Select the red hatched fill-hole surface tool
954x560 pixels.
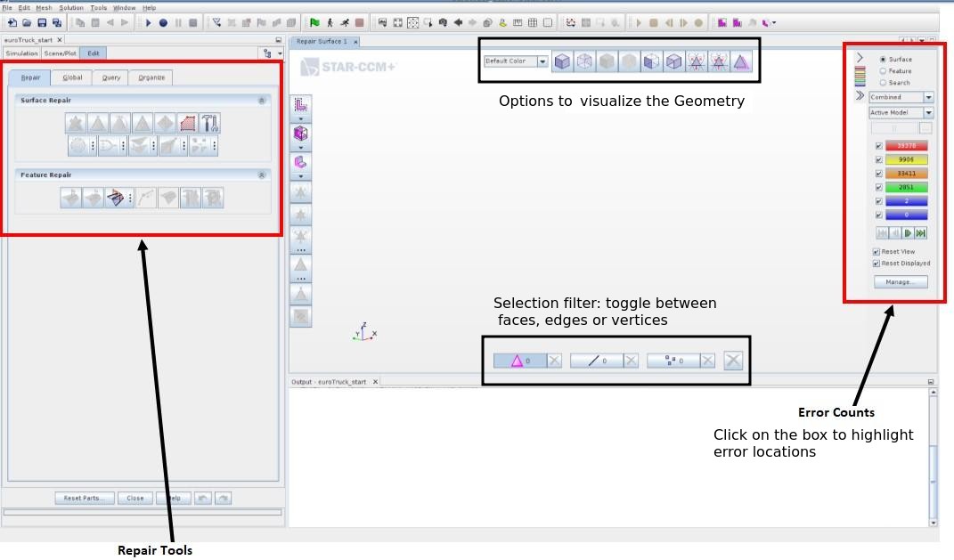pyautogui.click(x=187, y=123)
